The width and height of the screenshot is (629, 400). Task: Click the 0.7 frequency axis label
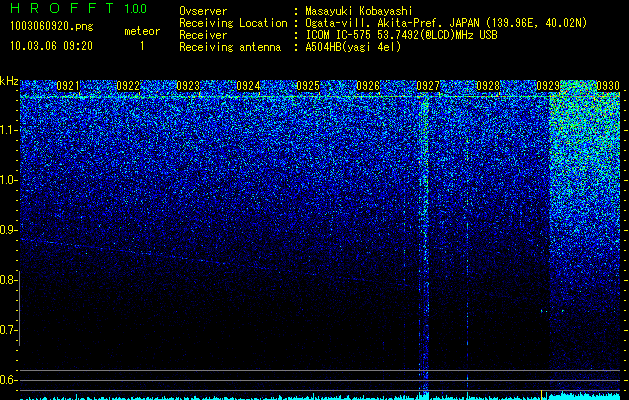tap(9, 330)
